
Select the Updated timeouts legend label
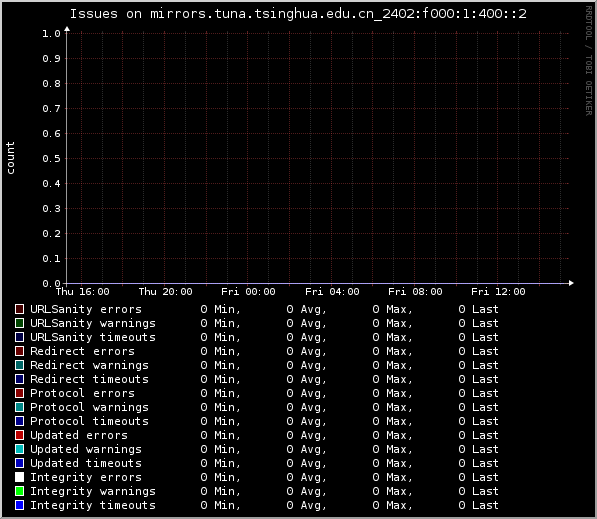[x=86, y=463]
